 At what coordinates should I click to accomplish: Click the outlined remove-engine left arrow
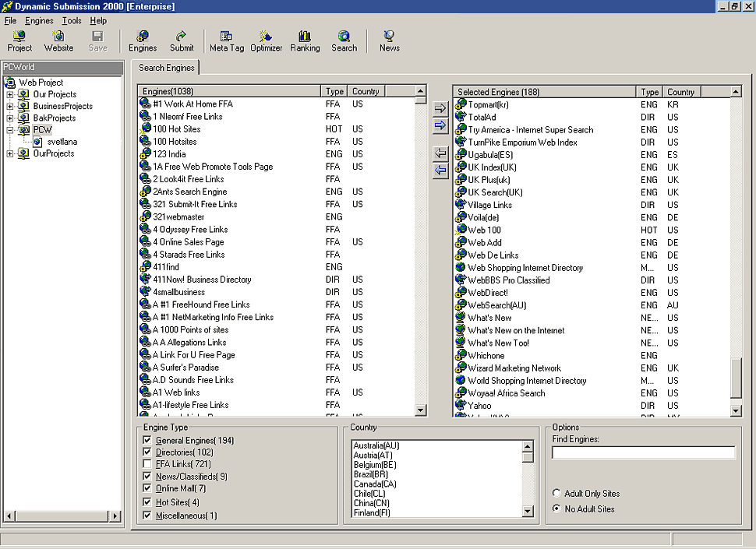point(440,153)
